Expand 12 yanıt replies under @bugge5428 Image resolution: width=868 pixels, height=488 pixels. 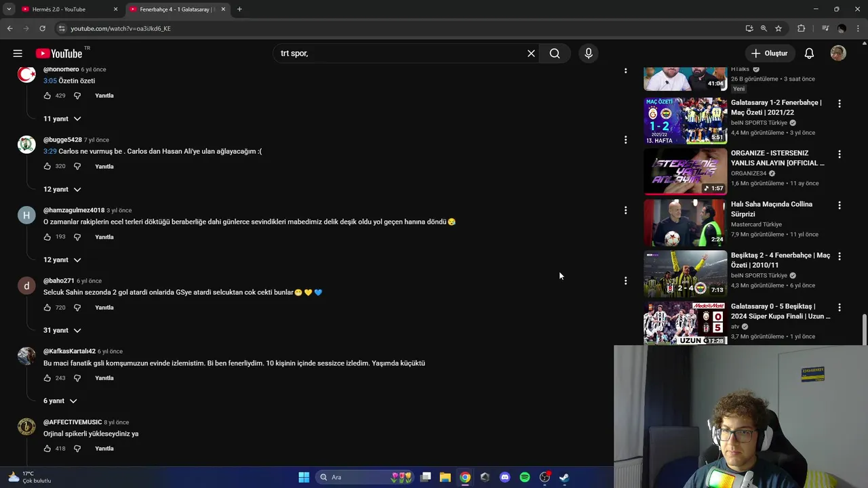pos(62,189)
